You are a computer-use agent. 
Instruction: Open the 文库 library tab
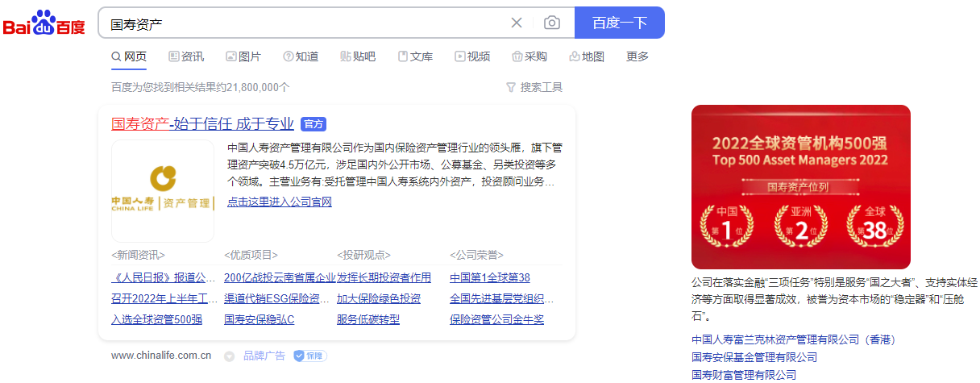click(x=415, y=56)
